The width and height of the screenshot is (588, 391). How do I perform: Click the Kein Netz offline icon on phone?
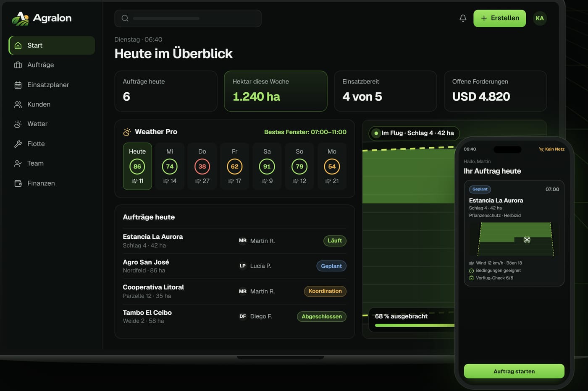pos(541,149)
